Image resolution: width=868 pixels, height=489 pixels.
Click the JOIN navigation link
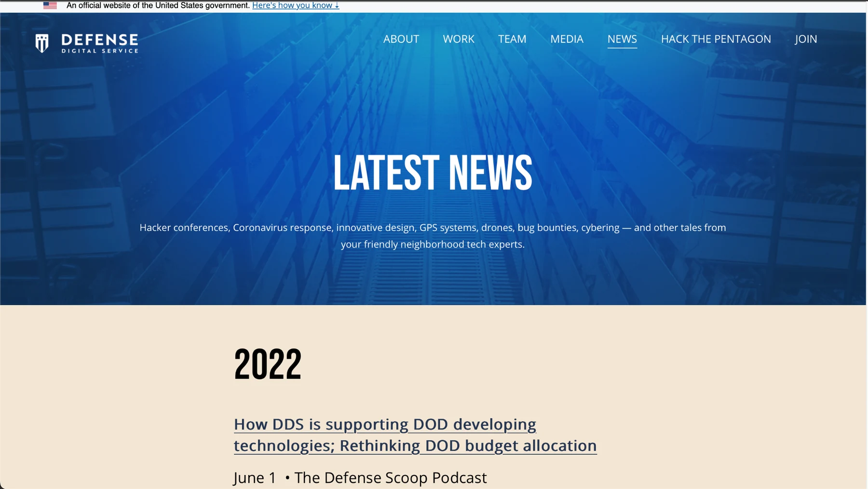tap(806, 39)
